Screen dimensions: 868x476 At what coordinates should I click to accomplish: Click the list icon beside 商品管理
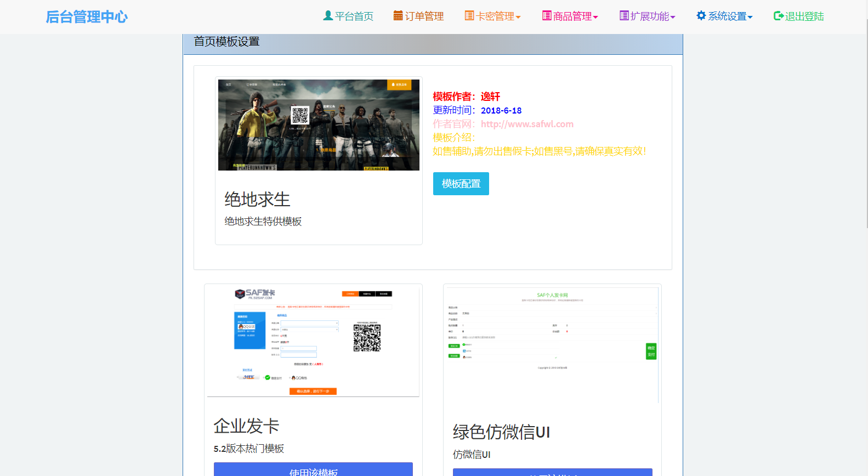(x=547, y=16)
